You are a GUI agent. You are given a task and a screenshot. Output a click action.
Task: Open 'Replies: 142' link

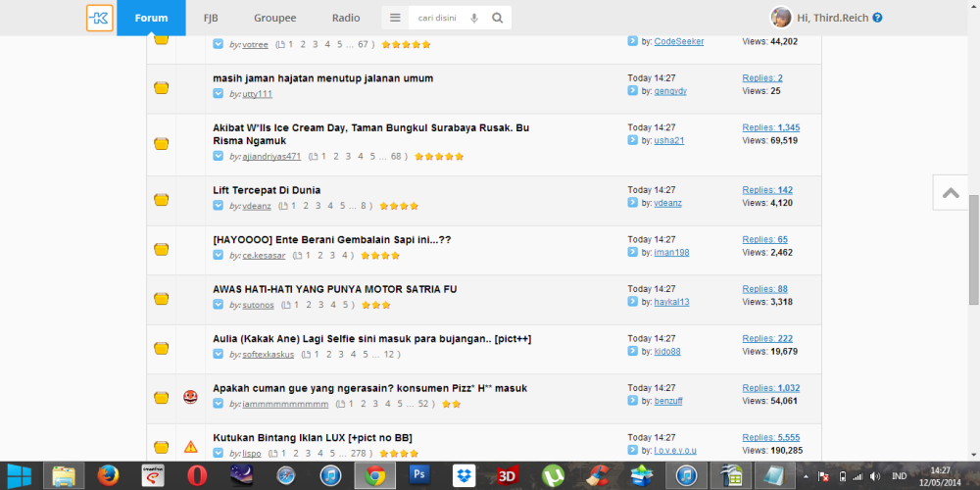767,190
